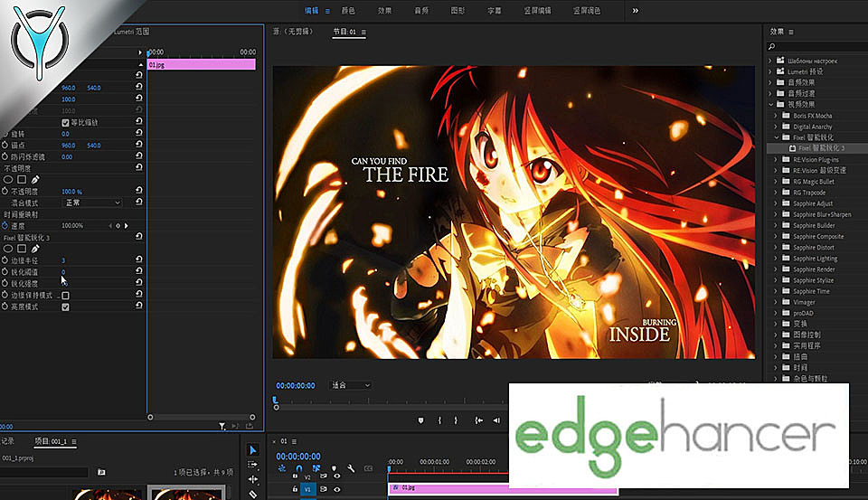
Task: Reset the 锐化强度 parameter
Action: click(139, 282)
